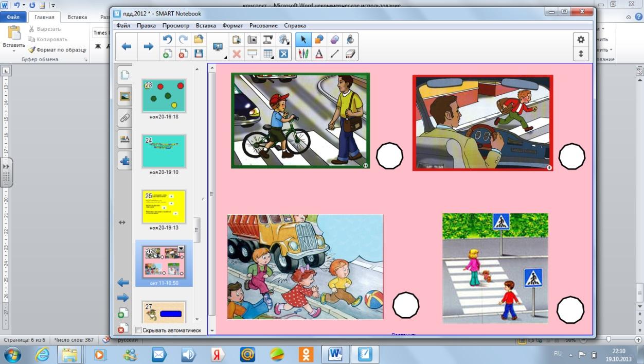The height and width of the screenshot is (364, 644).
Task: Click white circle beside the crosswalk picture
Action: [x=571, y=310]
